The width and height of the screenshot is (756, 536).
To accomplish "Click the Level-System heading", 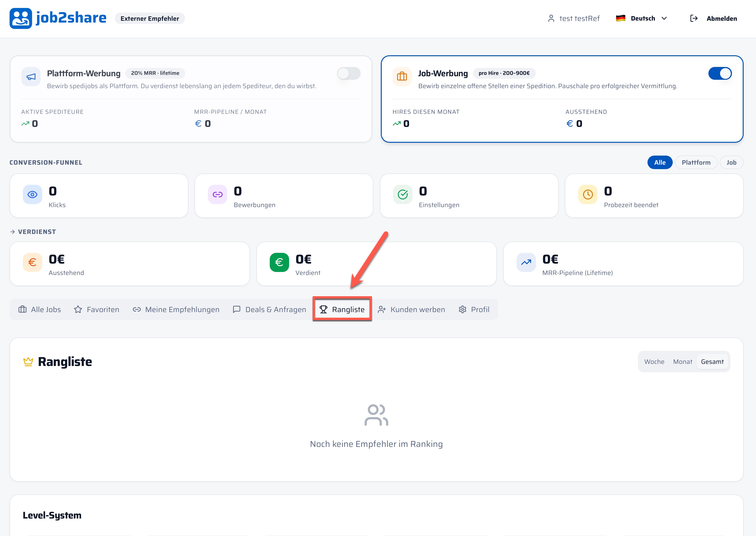I will (x=52, y=515).
